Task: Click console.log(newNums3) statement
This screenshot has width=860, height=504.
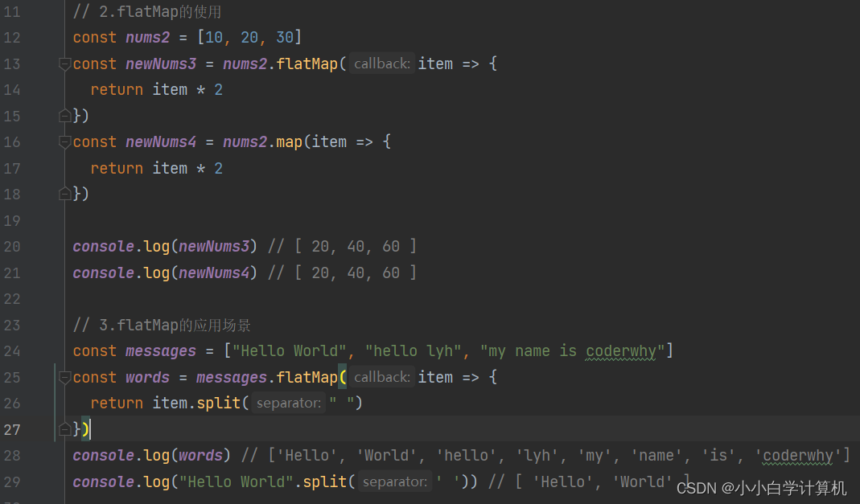Action: (165, 247)
